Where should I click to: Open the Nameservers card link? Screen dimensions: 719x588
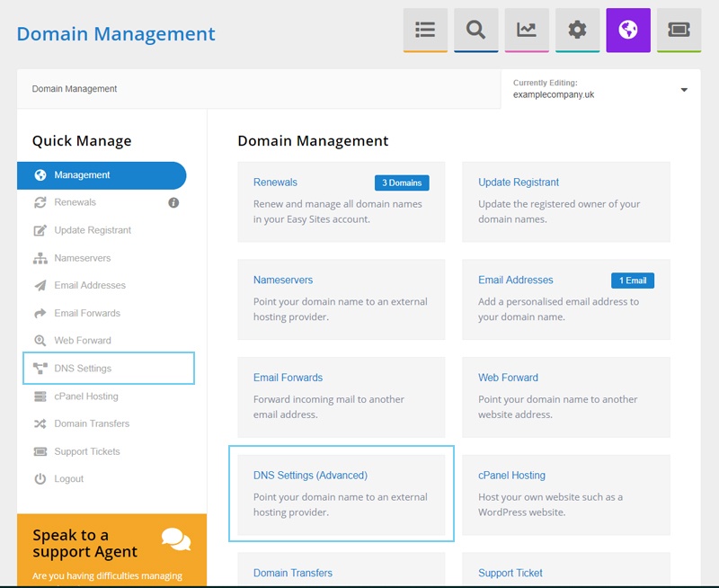(283, 280)
